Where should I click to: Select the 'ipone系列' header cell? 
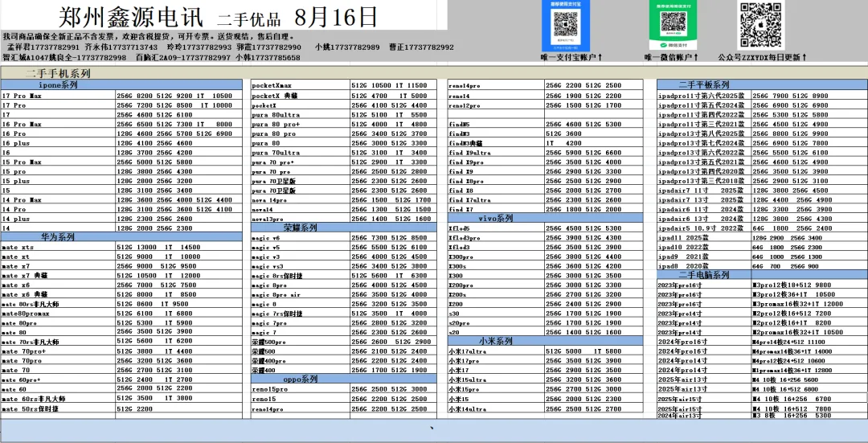click(121, 84)
